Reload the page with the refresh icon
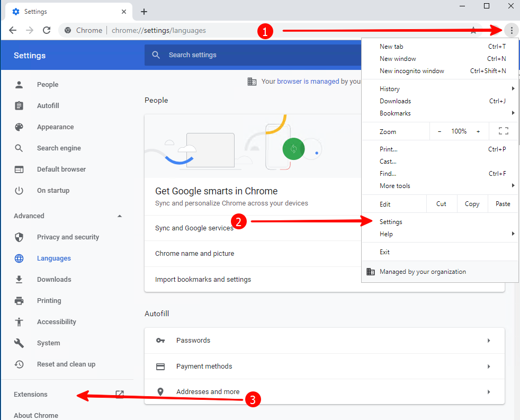This screenshot has width=520, height=420. 47,30
